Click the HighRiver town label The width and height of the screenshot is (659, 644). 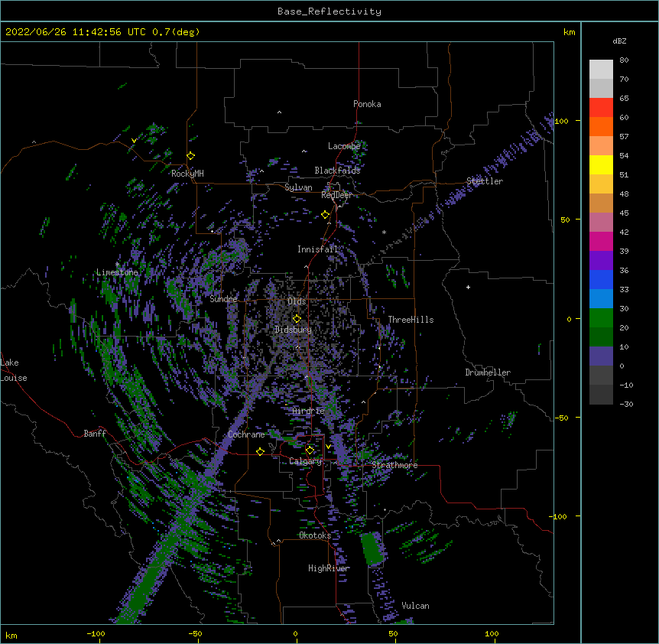click(329, 568)
